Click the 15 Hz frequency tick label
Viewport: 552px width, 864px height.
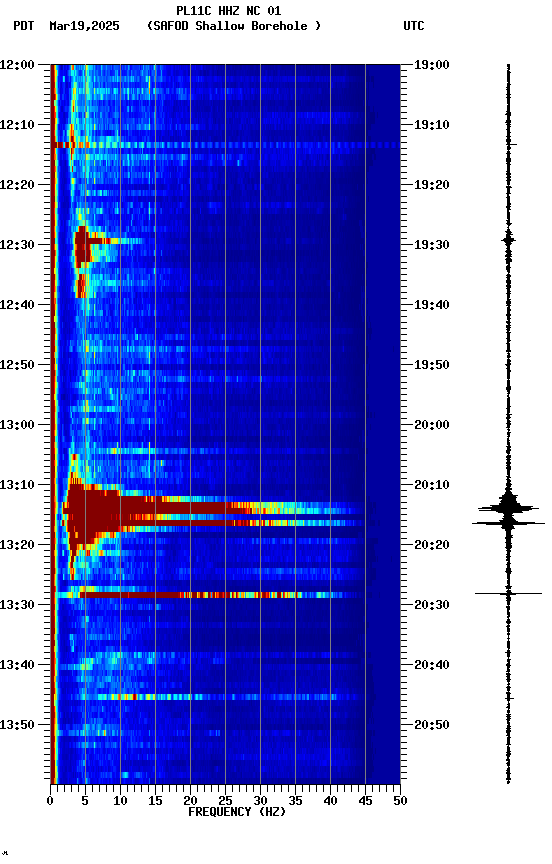[x=155, y=801]
